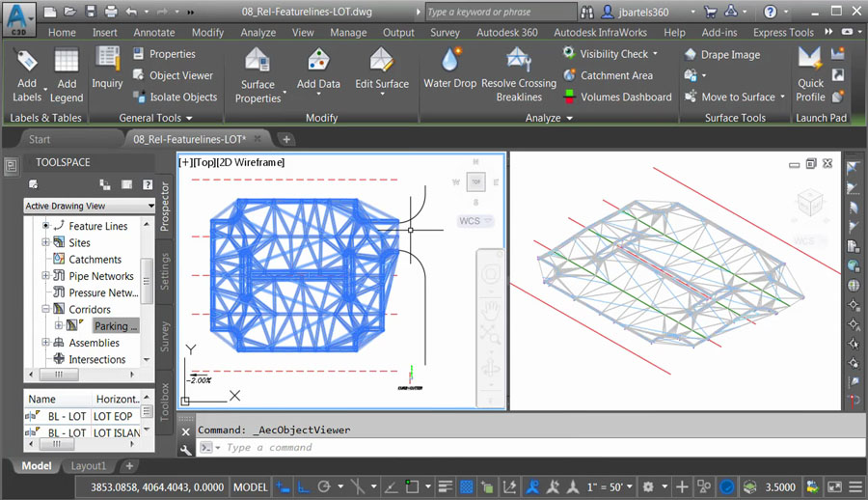Toggle hardware acceleration blue circle icon

click(x=727, y=487)
